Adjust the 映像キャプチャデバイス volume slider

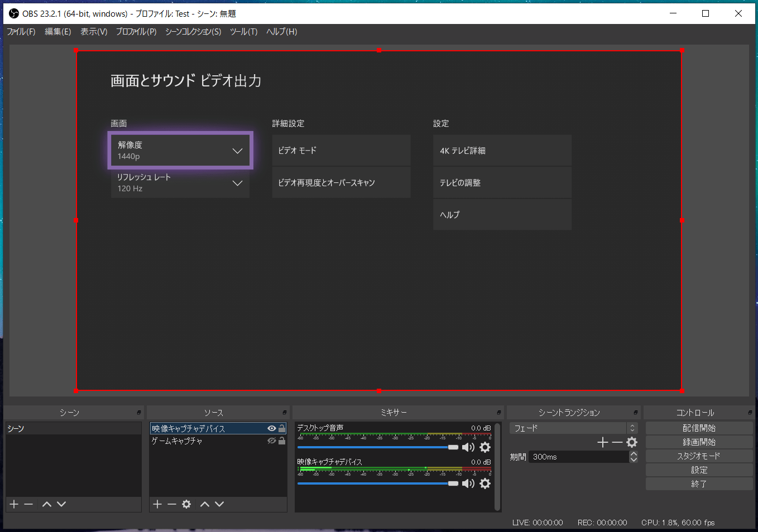coord(378,483)
